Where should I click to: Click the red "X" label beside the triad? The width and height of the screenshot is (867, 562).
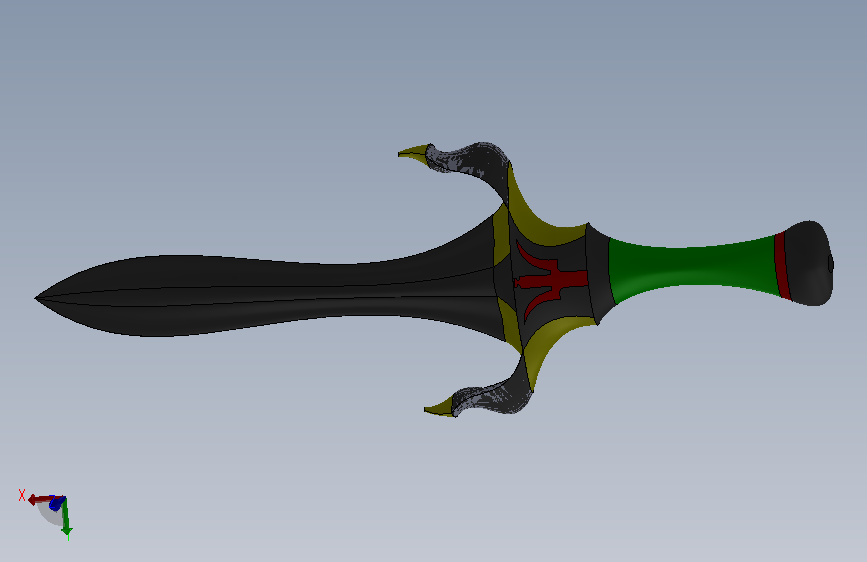tap(22, 495)
